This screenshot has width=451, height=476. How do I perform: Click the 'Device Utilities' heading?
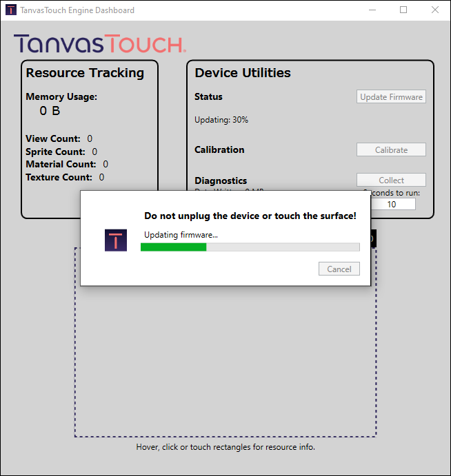point(243,73)
